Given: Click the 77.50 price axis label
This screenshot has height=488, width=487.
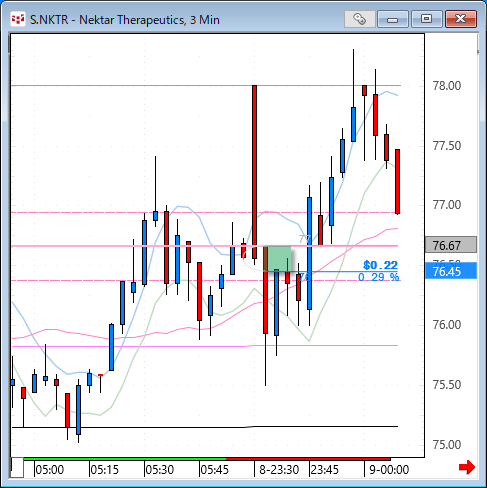Looking at the screenshot, I should click(x=447, y=146).
